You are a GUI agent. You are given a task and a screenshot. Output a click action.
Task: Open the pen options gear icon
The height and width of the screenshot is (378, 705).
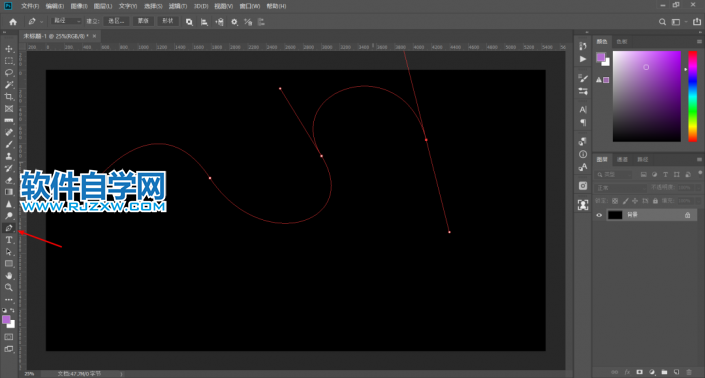pos(234,22)
